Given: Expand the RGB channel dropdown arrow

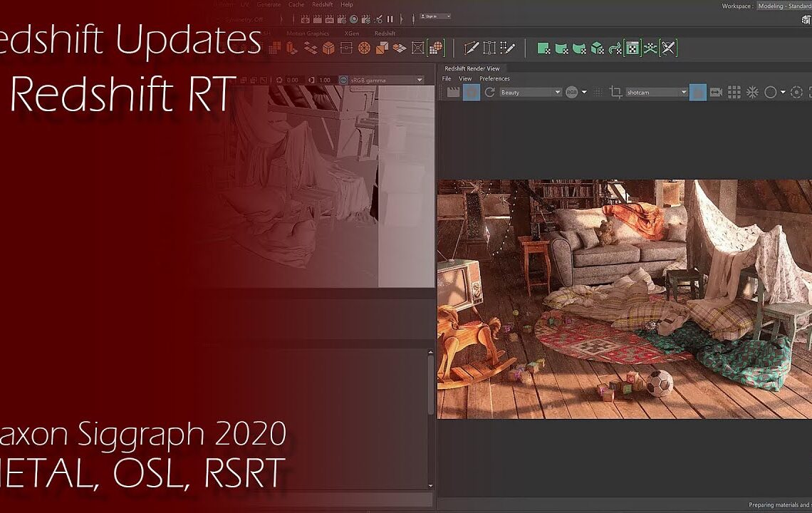Looking at the screenshot, I should 583,91.
